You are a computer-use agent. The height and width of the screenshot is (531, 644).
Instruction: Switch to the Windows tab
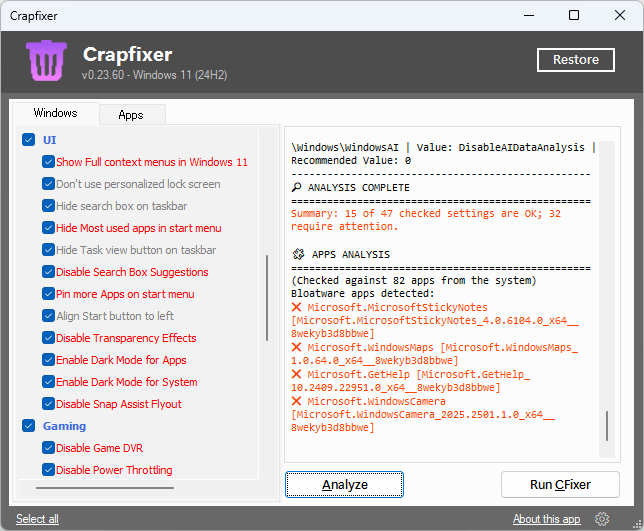(x=56, y=113)
